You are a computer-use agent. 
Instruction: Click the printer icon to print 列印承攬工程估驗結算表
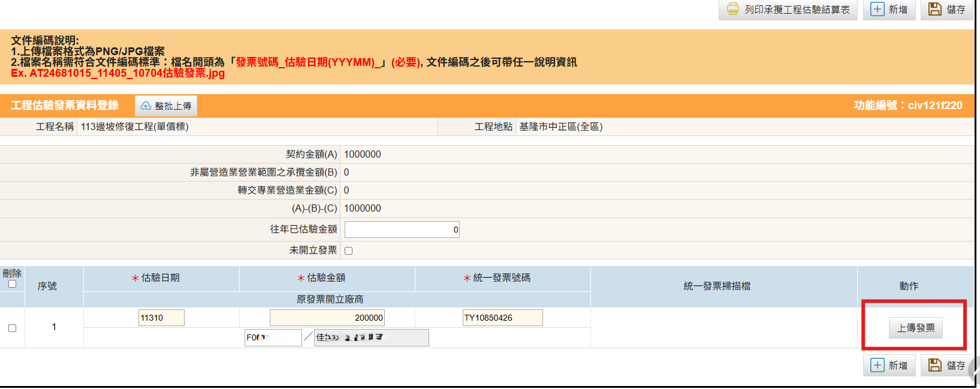tap(732, 10)
